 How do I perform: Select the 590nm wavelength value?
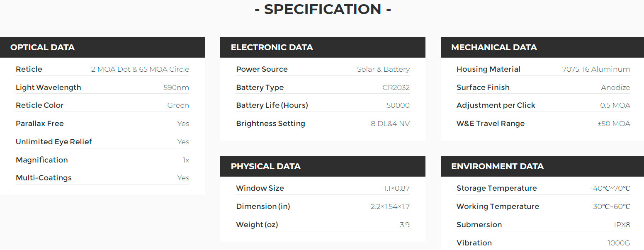coord(176,87)
